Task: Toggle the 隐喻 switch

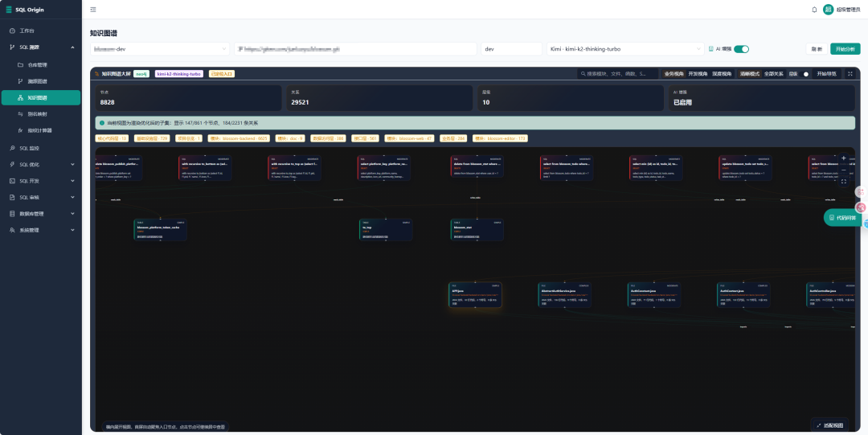Action: click(804, 74)
